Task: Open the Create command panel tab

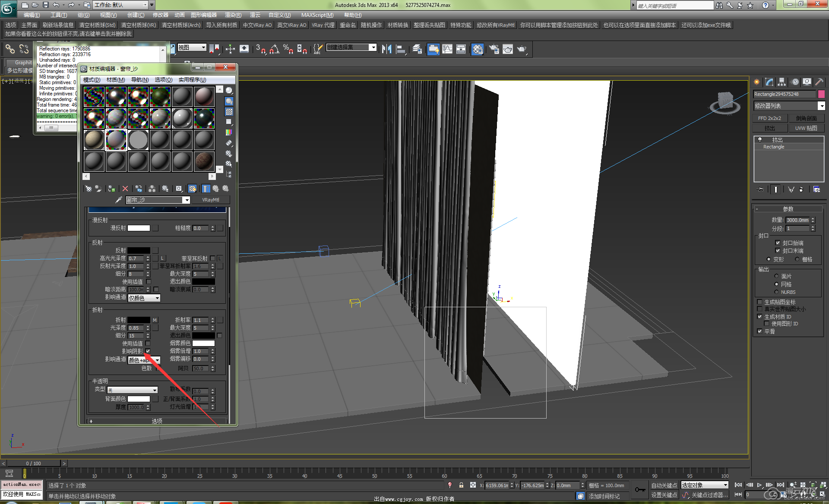Action: 757,82
